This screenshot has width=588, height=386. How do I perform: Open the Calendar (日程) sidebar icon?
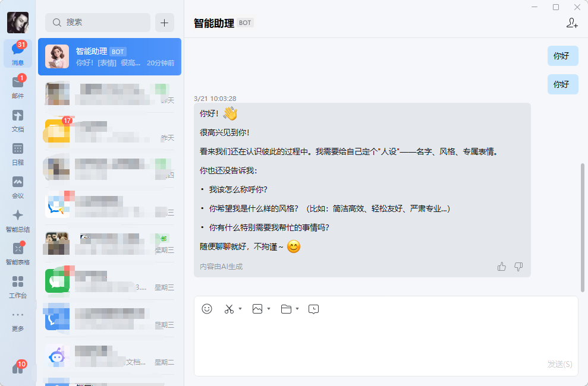18,154
